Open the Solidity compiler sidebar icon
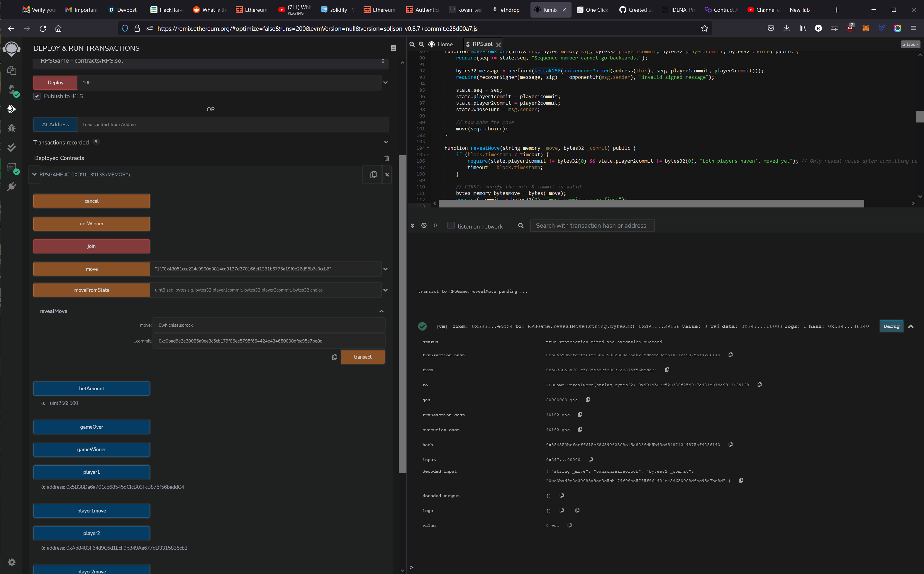924x574 pixels. click(12, 90)
